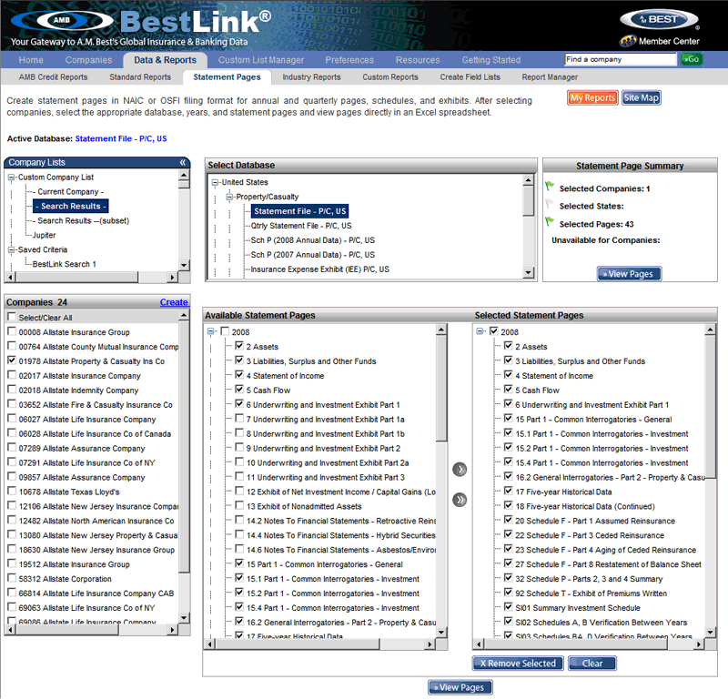Click the AMB BestLink logo
Image resolution: width=728 pixels, height=700 pixels.
point(141,21)
